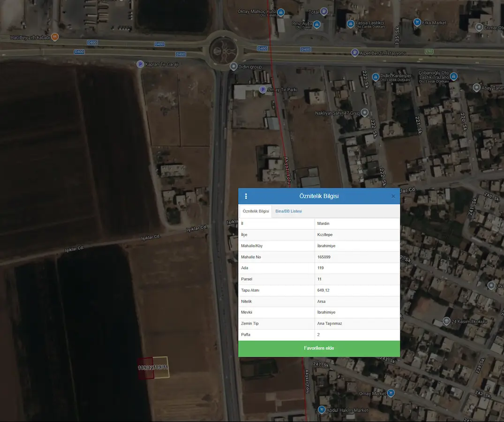This screenshot has height=422, width=504.
Task: Click the Parsel row label
Action: pyautogui.click(x=247, y=279)
